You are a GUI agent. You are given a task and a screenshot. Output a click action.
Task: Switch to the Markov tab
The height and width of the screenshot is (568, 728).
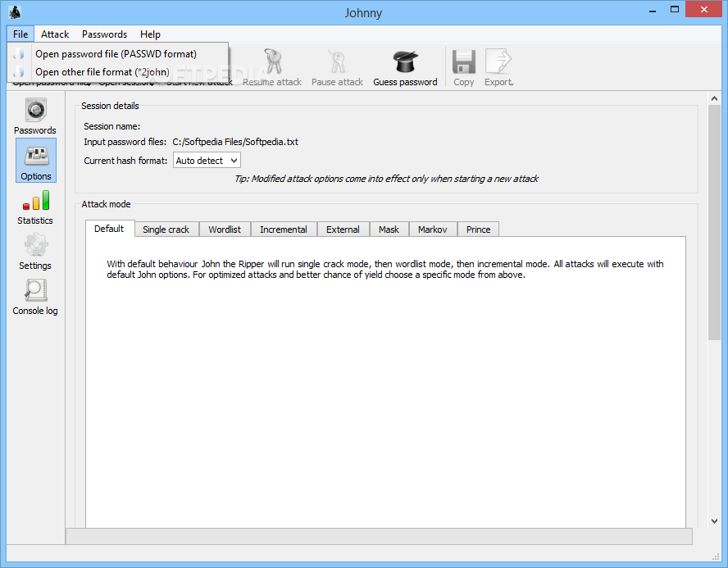coord(433,229)
